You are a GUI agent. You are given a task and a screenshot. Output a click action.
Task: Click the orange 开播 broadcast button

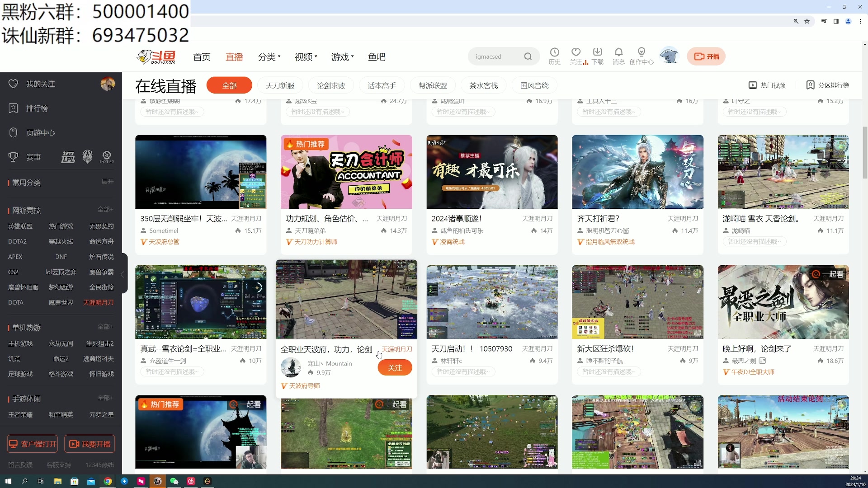tap(706, 56)
